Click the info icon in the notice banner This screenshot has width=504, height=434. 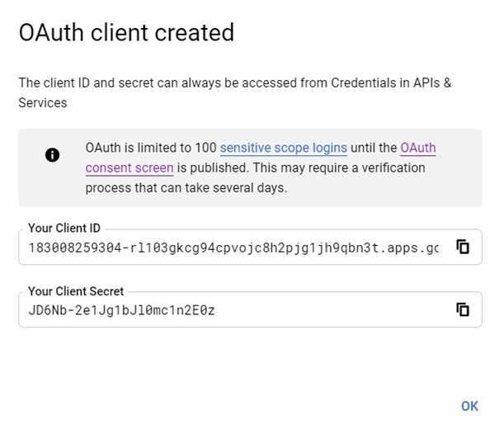tap(52, 154)
